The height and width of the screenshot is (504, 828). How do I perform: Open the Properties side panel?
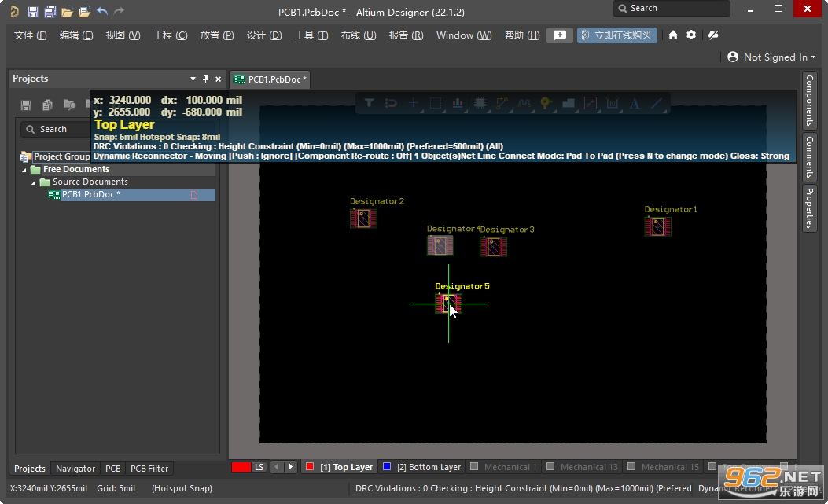click(x=809, y=208)
